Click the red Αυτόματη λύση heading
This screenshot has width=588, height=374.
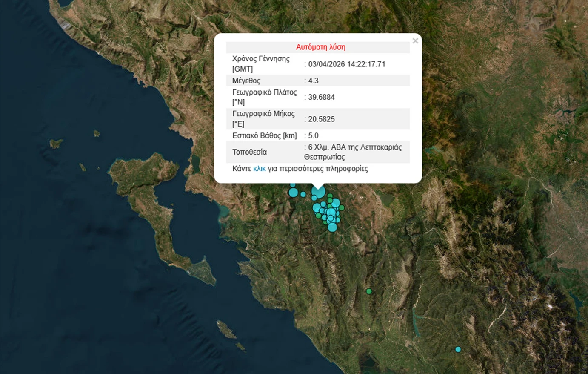click(x=322, y=47)
